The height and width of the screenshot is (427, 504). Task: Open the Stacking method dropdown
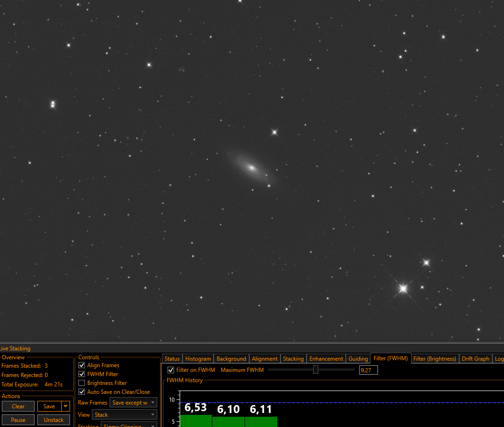point(129,425)
